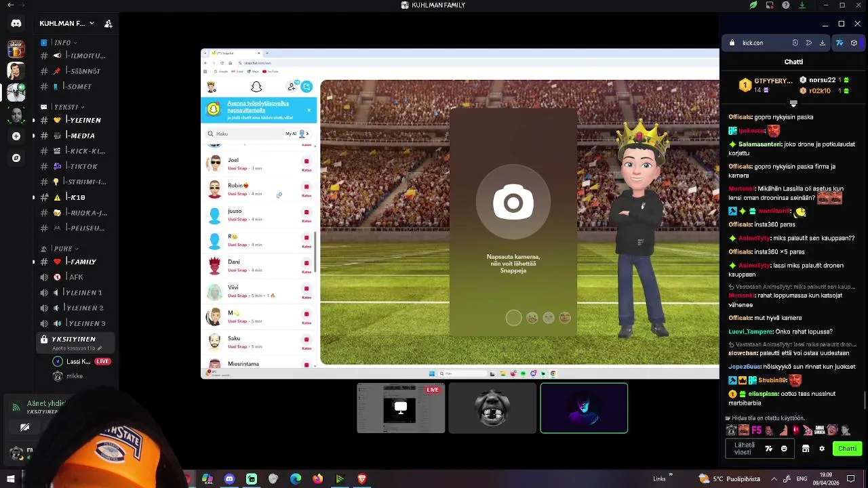Click the green Chatti send button
The height and width of the screenshot is (488, 868).
[848, 449]
